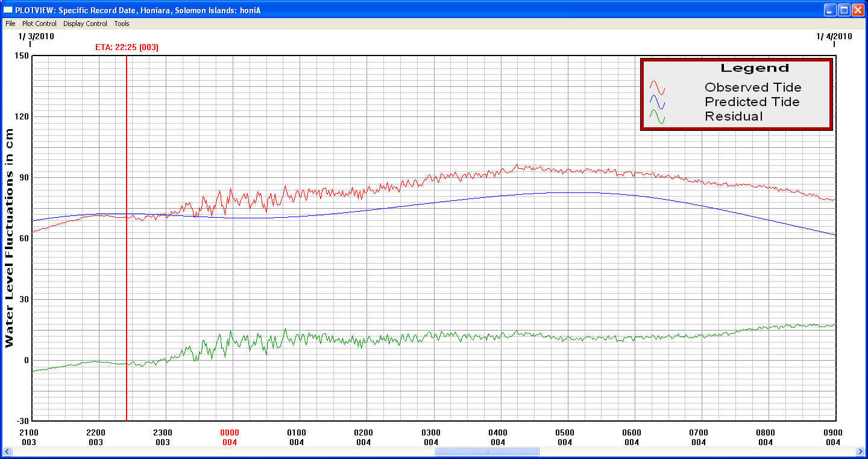Click the Residual green legend symbol
This screenshot has height=459, width=868.
point(657,117)
